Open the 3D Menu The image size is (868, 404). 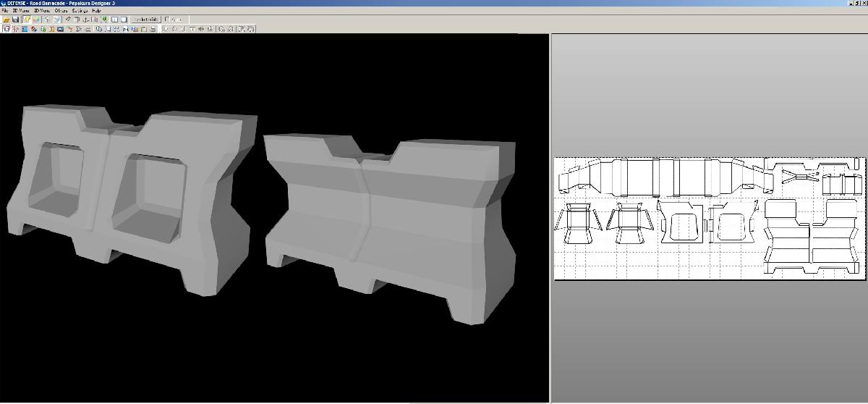(x=20, y=12)
